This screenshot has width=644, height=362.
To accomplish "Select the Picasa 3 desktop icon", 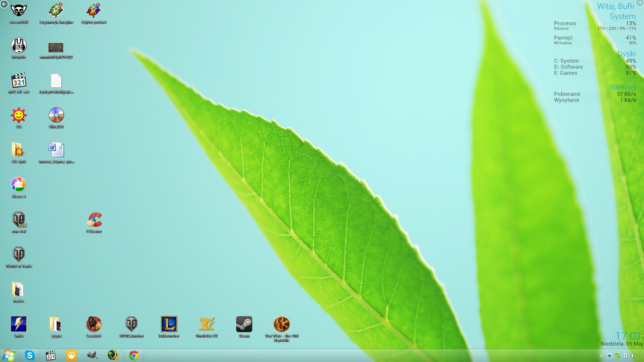I will pos(19,188).
